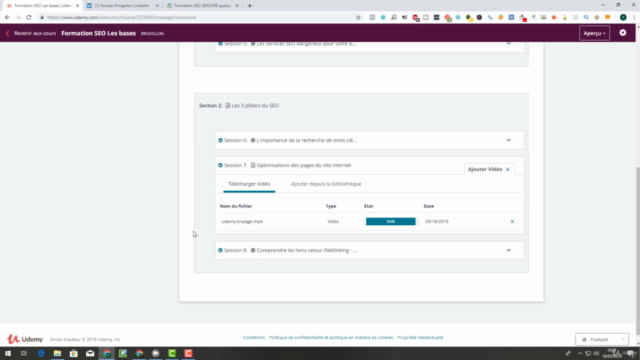
Task: Switch to Ajouter depuis la bibliothèque tab
Action: [x=326, y=184]
